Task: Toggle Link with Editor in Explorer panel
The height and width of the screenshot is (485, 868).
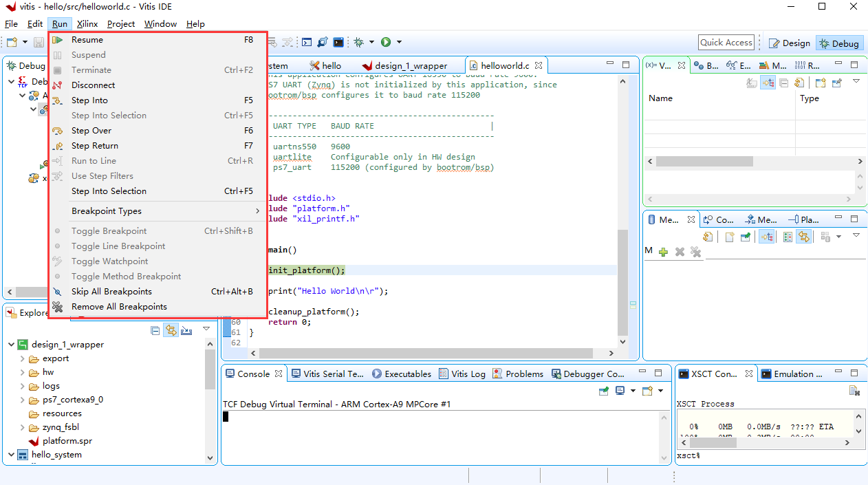Action: point(170,331)
